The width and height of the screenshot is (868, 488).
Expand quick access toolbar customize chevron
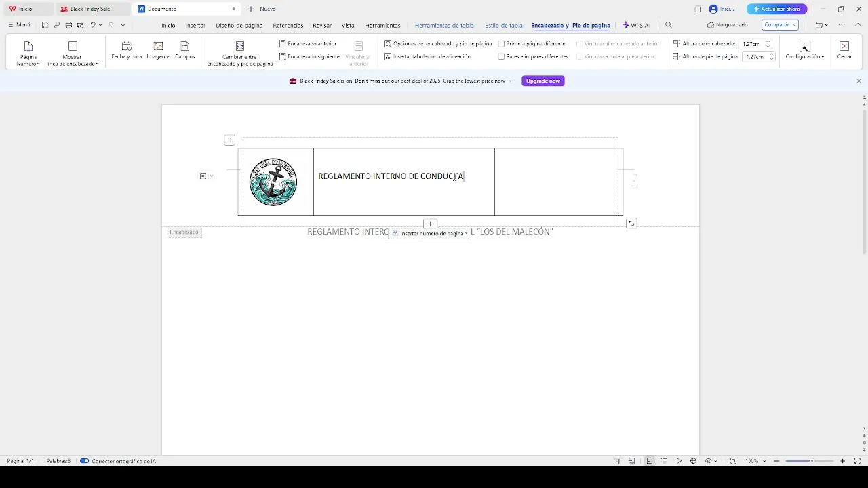[123, 25]
